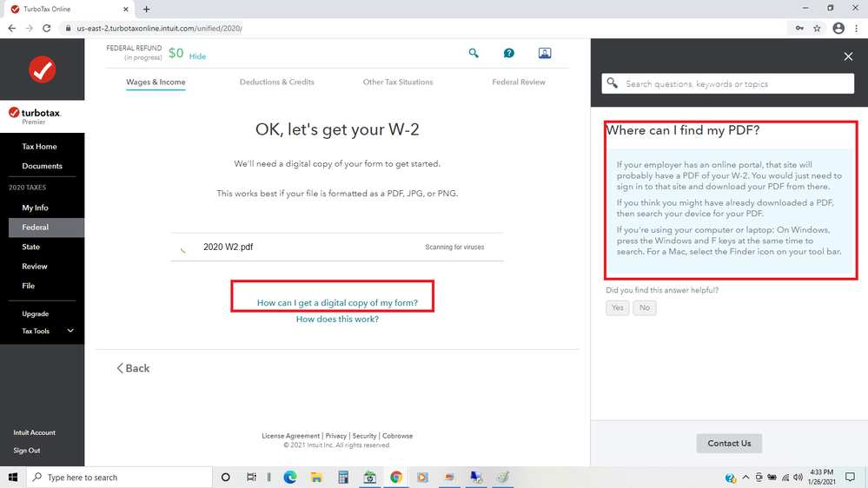Image resolution: width=868 pixels, height=488 pixels.
Task: Open the Chrome three-dot menu
Action: click(857, 28)
